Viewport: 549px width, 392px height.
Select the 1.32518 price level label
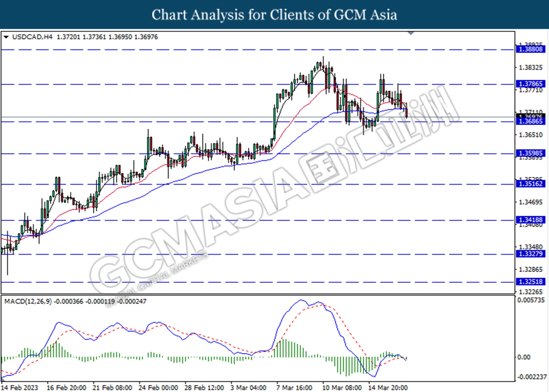531,282
